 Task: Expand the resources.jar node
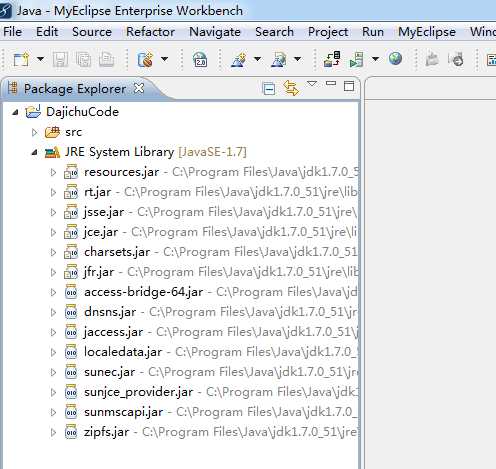(53, 172)
